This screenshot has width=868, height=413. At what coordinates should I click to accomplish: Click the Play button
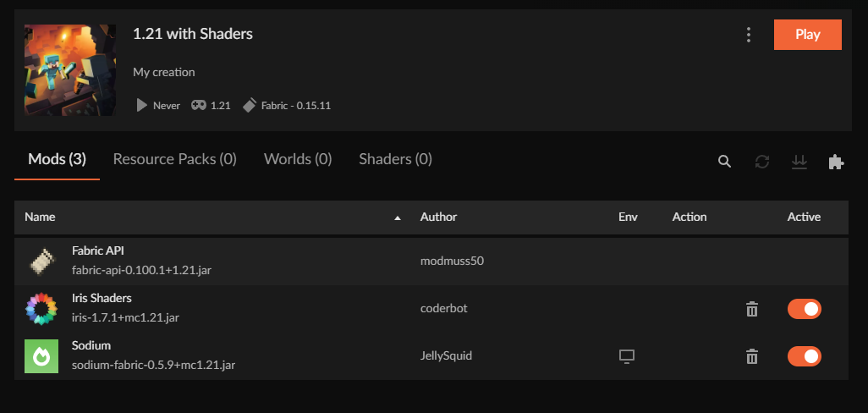point(808,35)
